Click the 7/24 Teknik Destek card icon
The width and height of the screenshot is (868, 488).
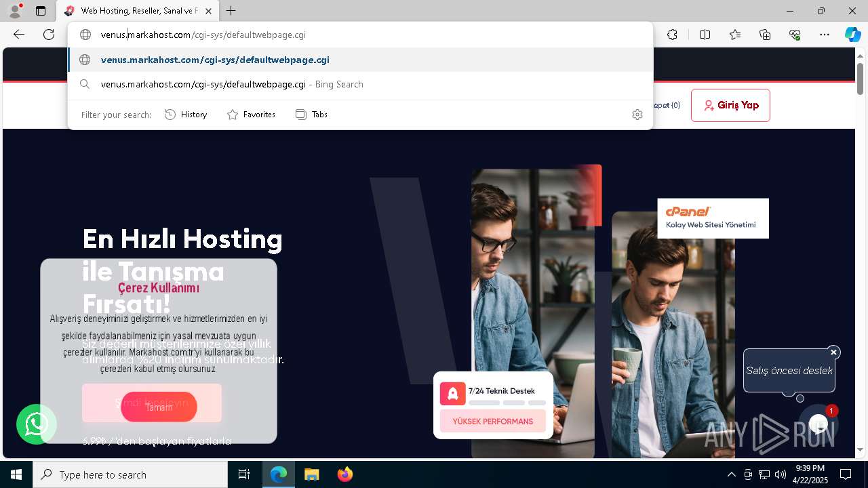coord(452,394)
